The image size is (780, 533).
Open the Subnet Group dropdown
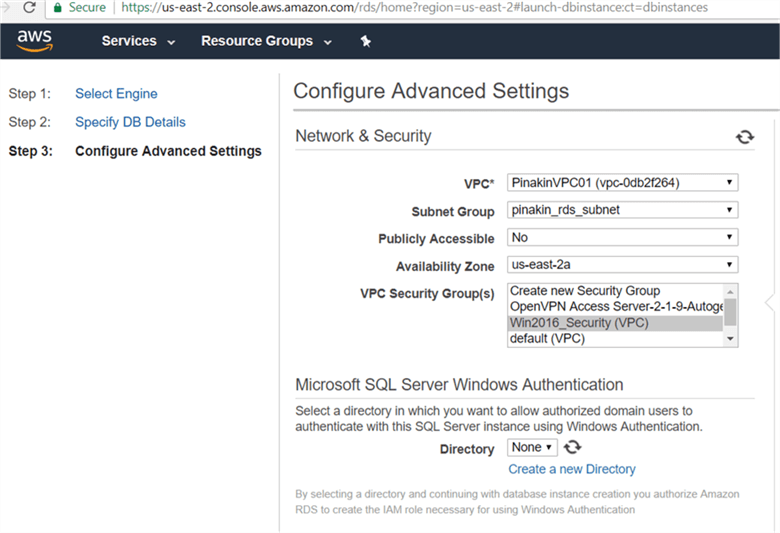click(622, 210)
